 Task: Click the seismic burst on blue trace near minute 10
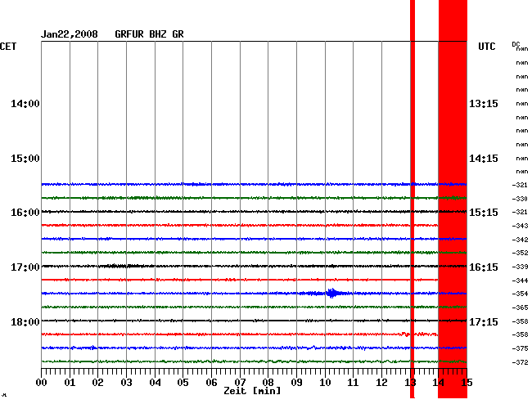point(331,293)
